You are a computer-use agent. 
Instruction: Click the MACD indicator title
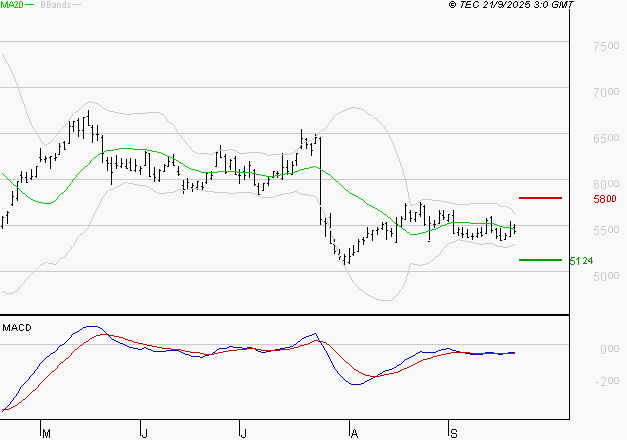click(x=17, y=327)
